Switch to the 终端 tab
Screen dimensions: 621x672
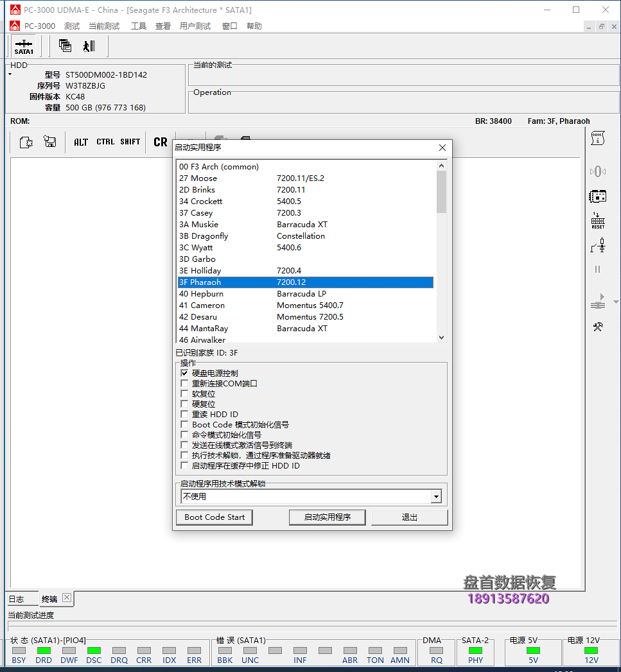pos(49,599)
